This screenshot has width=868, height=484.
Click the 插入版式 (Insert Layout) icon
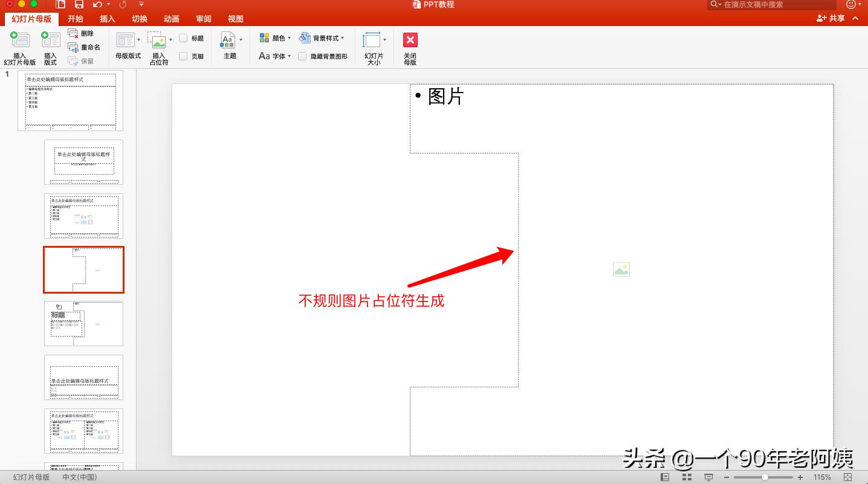[50, 45]
